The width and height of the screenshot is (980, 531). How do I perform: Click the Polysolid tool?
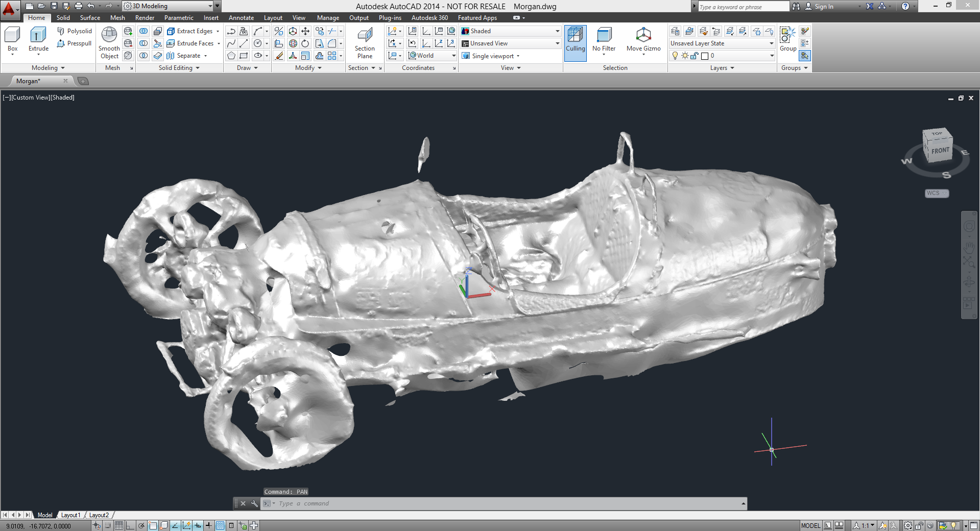[75, 31]
